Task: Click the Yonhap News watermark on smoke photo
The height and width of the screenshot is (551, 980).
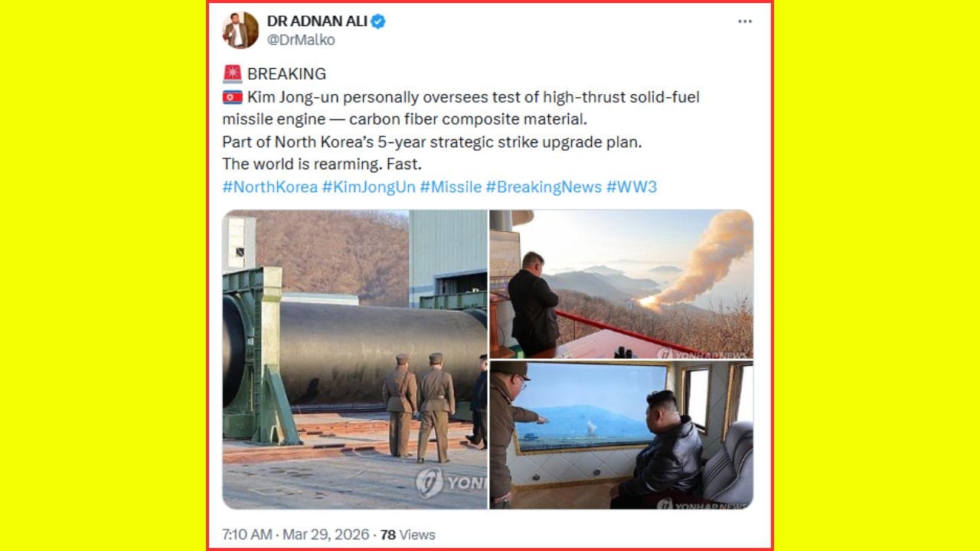Action: click(x=702, y=353)
